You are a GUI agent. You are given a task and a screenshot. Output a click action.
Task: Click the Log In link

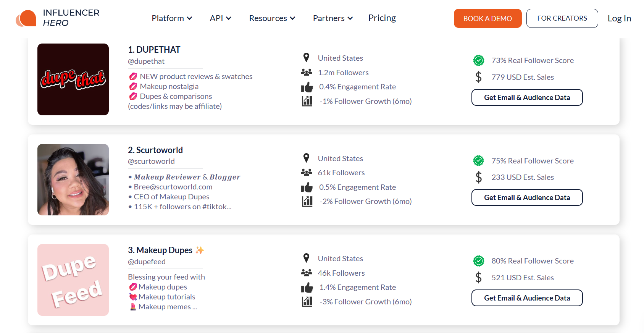click(x=619, y=18)
